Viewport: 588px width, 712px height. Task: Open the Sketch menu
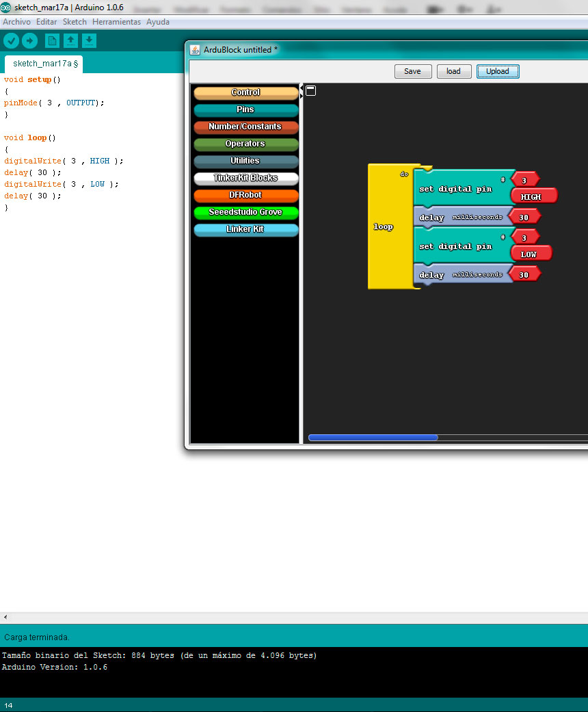75,22
